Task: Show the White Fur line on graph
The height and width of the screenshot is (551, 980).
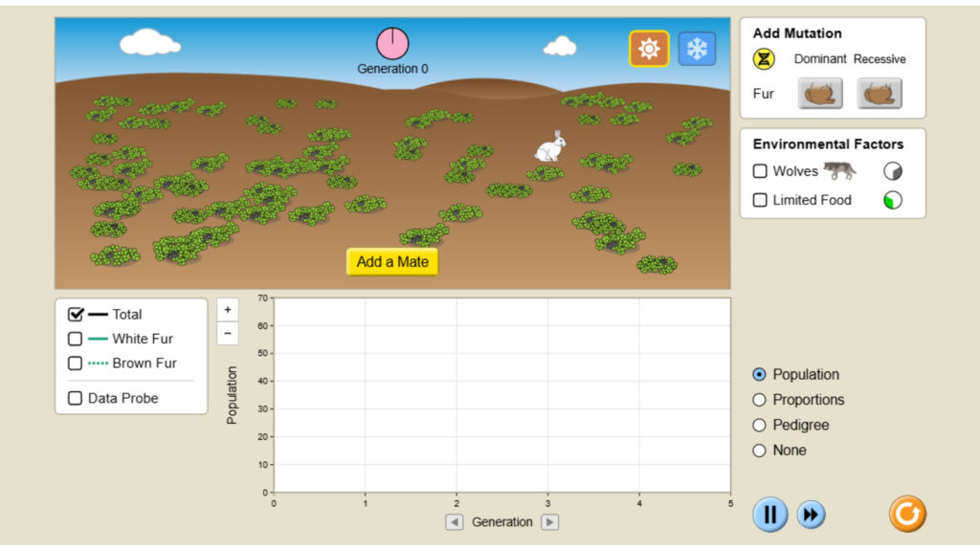Action: pos(75,339)
